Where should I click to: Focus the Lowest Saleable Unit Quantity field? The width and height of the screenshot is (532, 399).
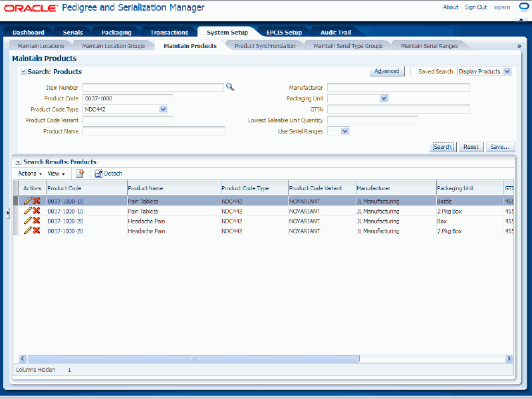[372, 120]
